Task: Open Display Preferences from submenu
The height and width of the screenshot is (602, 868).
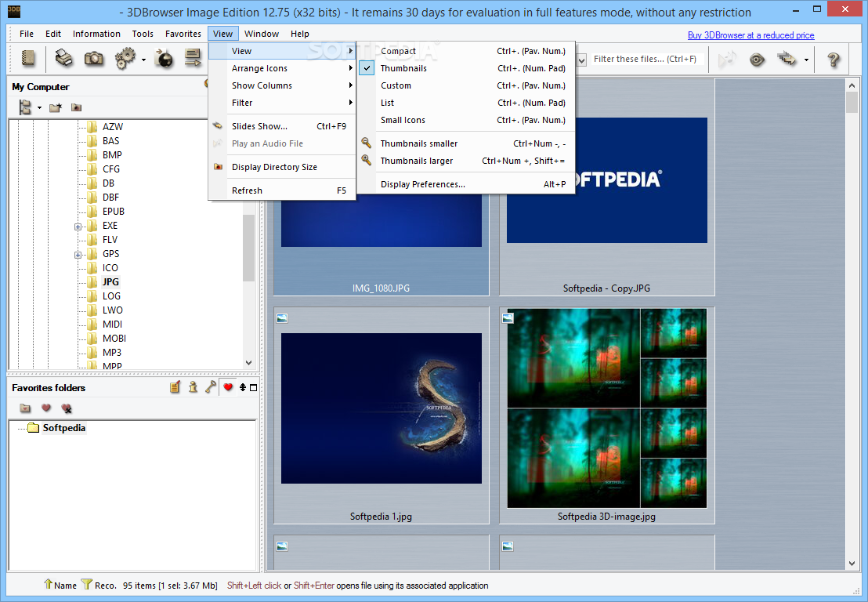Action: click(465, 184)
